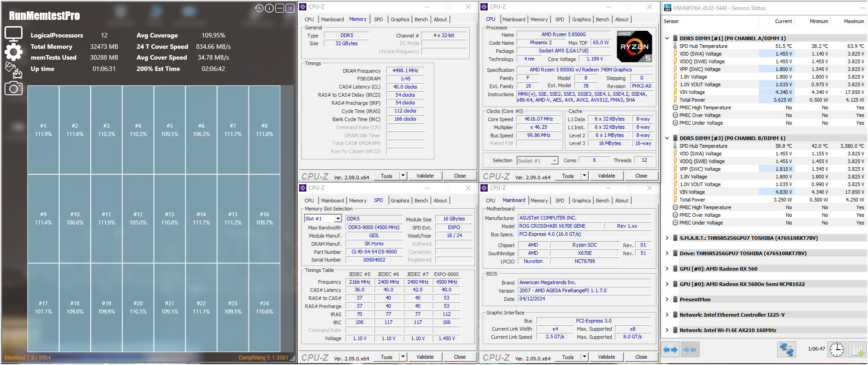
Task: Switch to the Bench tab in the CPU window
Action: (x=602, y=19)
